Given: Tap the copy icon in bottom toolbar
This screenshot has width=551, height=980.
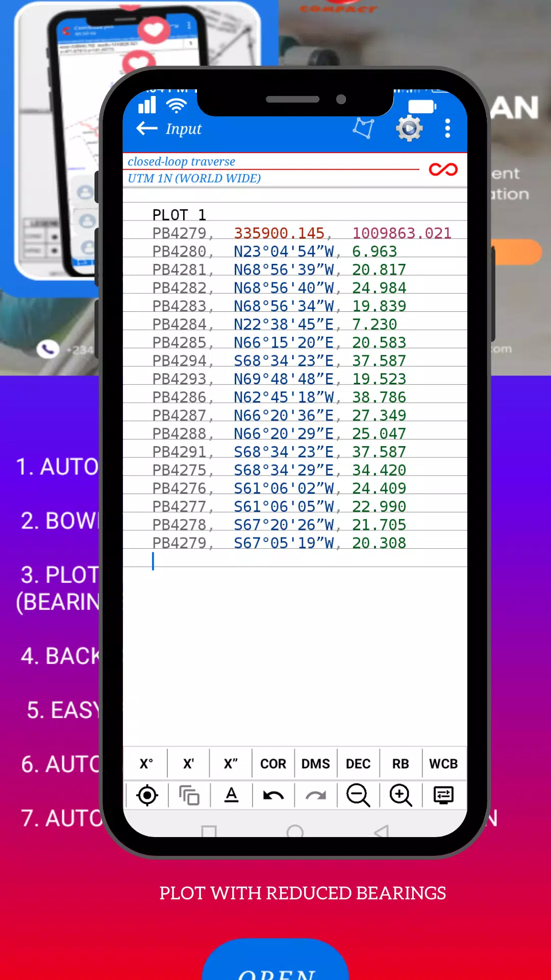Looking at the screenshot, I should (x=189, y=795).
